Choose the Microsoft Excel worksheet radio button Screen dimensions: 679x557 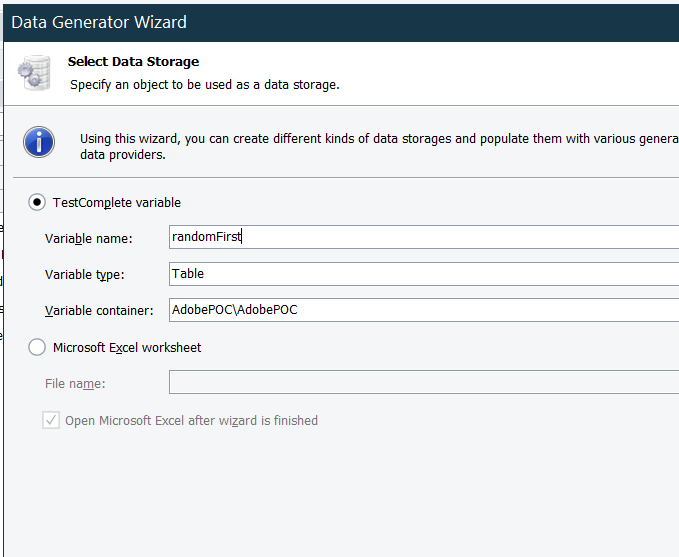coord(37,347)
